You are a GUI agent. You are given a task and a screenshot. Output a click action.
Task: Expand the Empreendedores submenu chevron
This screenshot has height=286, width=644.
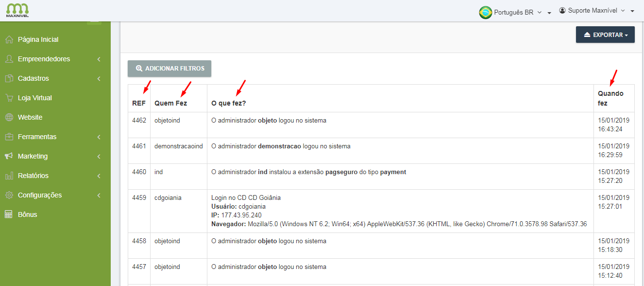click(x=99, y=59)
